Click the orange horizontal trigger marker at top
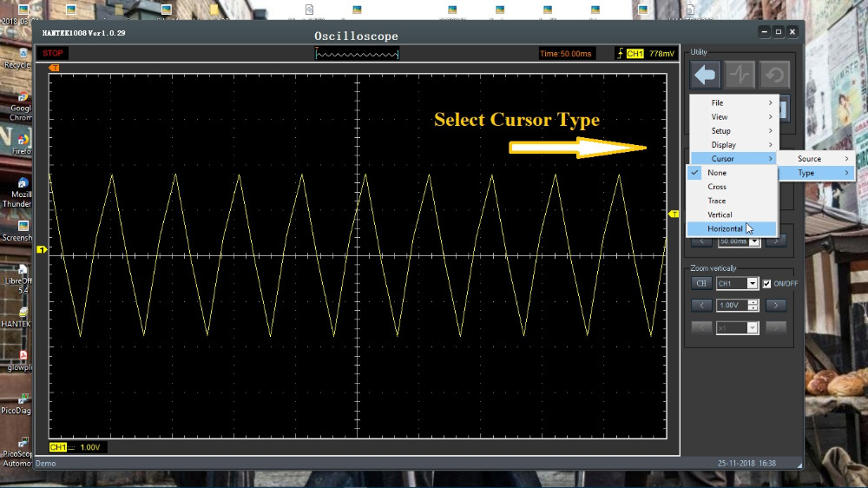The width and height of the screenshot is (868, 488). point(54,68)
